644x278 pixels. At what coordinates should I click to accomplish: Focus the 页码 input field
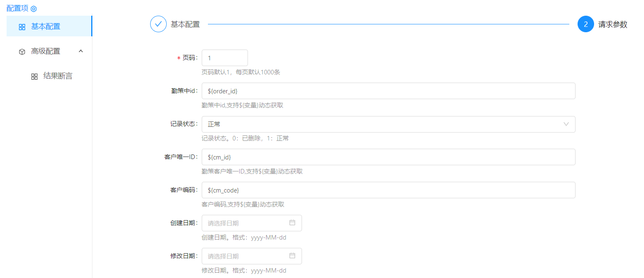tap(224, 58)
